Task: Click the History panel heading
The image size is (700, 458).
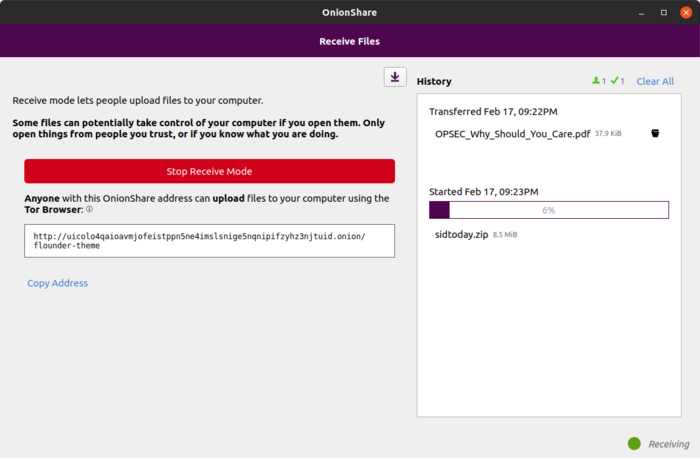Action: pos(434,81)
